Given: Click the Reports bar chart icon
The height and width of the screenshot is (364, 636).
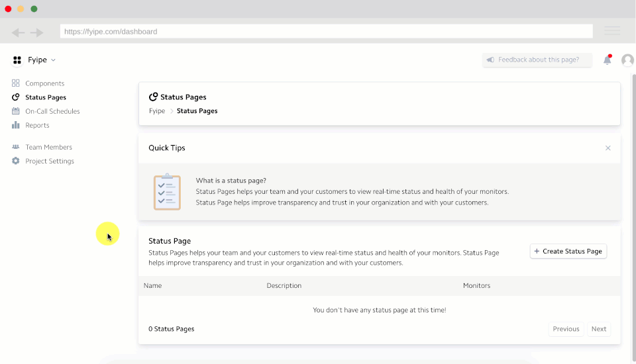Looking at the screenshot, I should (15, 125).
